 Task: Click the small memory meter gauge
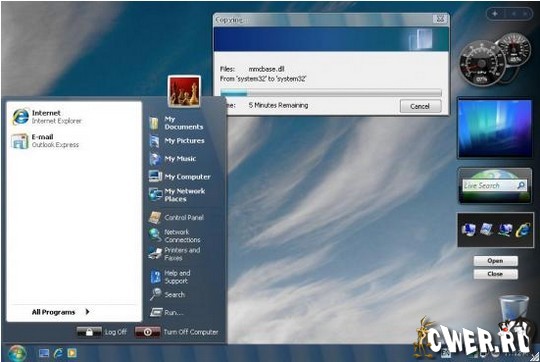[x=514, y=49]
